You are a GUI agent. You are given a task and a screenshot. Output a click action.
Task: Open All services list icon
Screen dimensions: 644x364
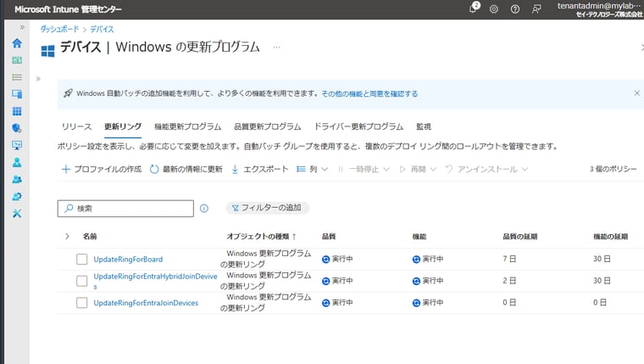click(x=17, y=77)
